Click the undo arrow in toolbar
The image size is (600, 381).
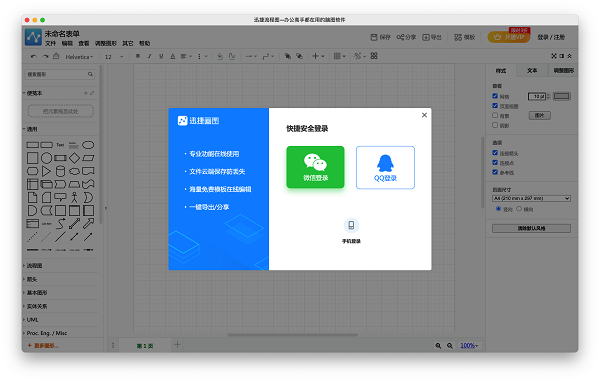pos(34,56)
